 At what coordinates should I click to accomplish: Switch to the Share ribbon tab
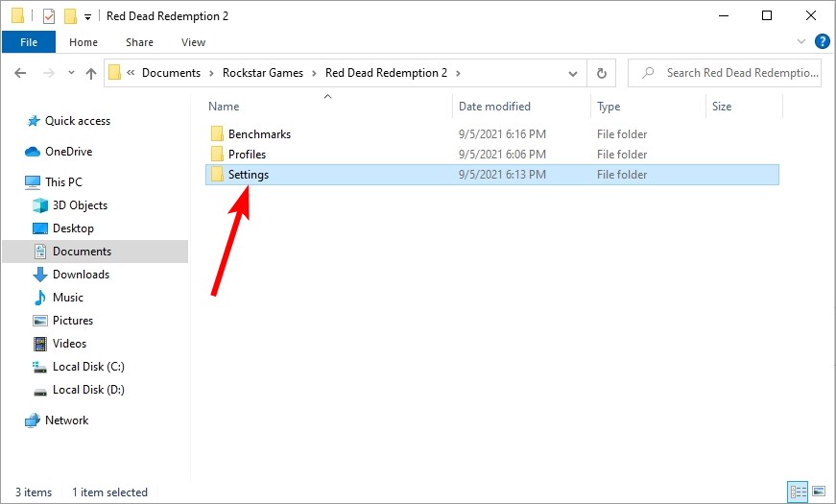click(140, 42)
